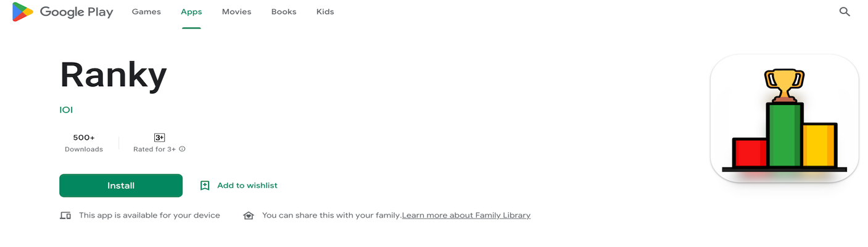Open the Movies tab

(x=236, y=12)
